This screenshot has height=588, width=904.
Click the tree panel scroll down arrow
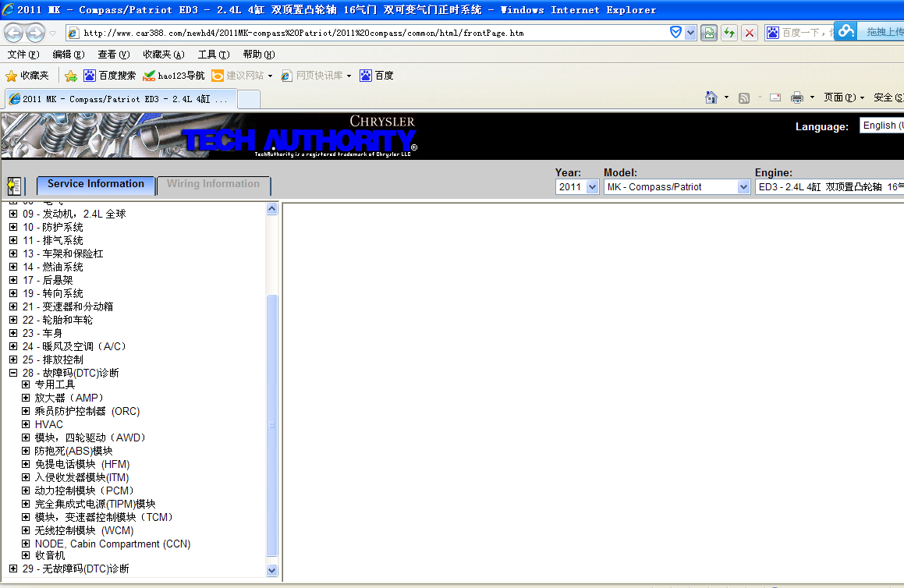click(272, 570)
